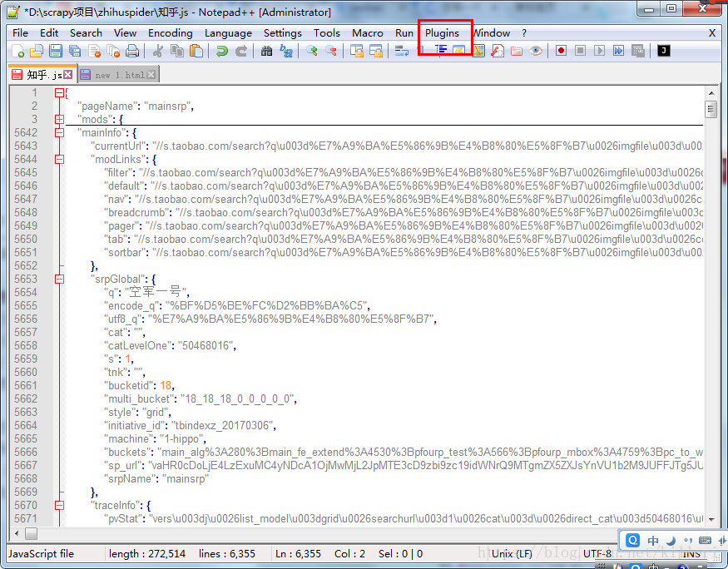Open the Run menu
The height and width of the screenshot is (569, 728).
404,33
